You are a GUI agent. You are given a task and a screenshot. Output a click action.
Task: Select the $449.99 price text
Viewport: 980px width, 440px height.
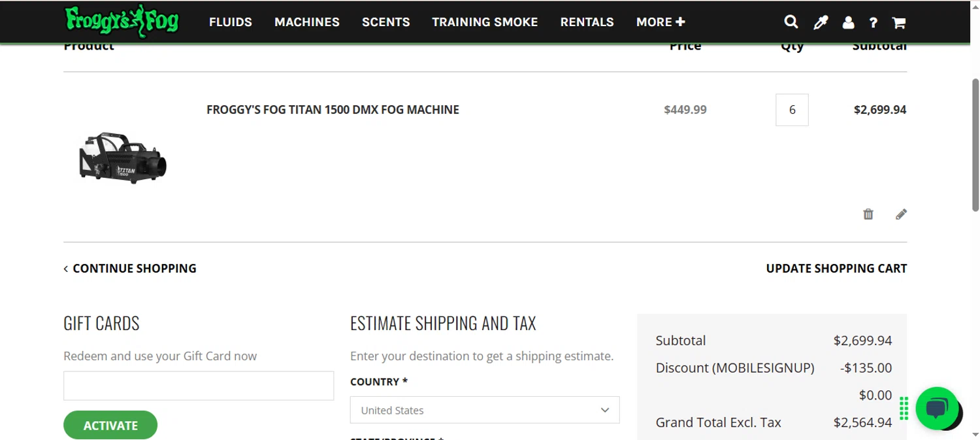(x=685, y=110)
